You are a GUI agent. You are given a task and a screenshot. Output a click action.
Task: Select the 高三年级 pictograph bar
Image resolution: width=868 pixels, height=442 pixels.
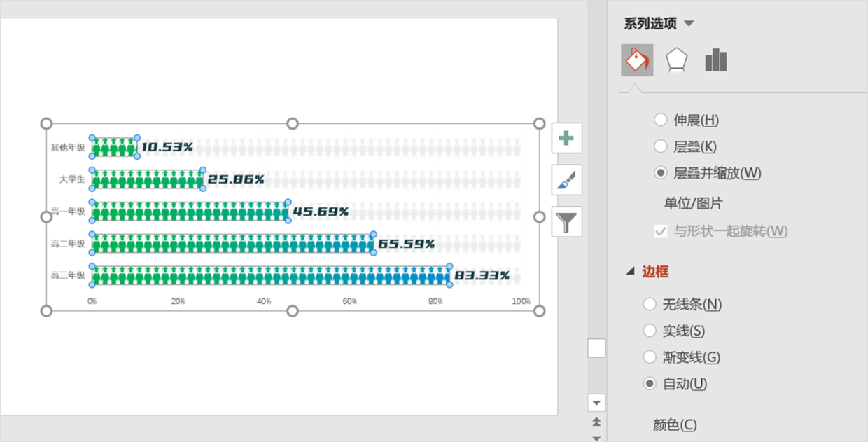coord(270,276)
